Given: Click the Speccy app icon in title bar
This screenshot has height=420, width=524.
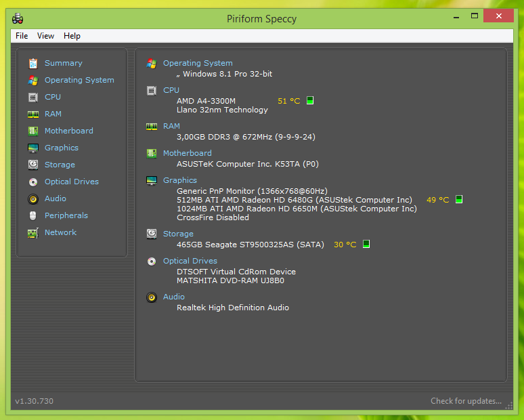Looking at the screenshot, I should pos(18,18).
